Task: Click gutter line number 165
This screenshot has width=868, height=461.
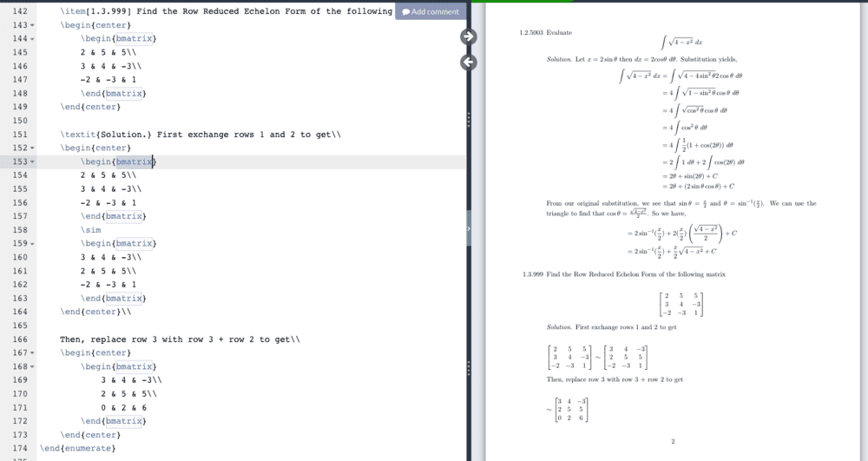Action: pos(19,326)
